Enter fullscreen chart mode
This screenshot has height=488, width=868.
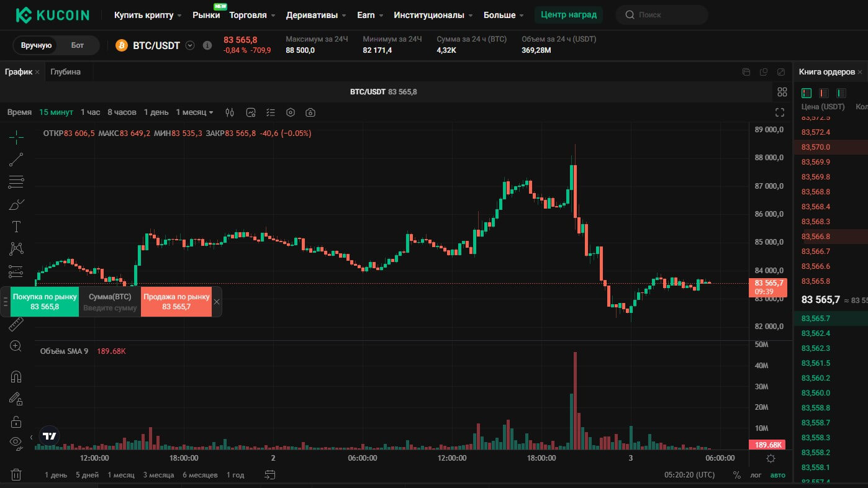[x=780, y=112]
